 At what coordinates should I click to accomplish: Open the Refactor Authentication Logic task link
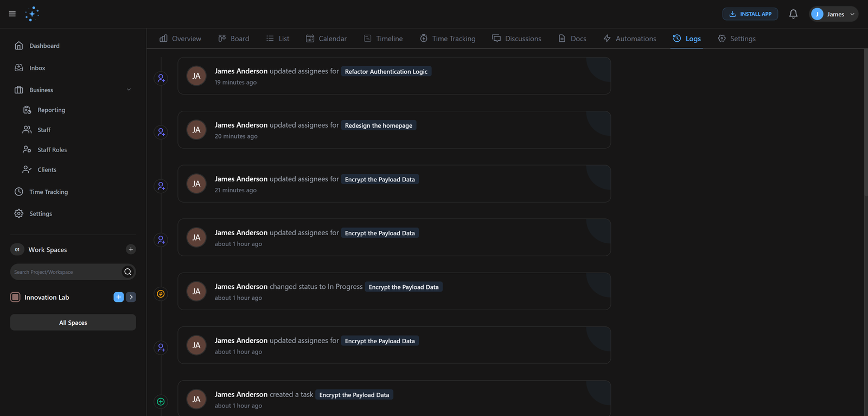[x=386, y=72]
